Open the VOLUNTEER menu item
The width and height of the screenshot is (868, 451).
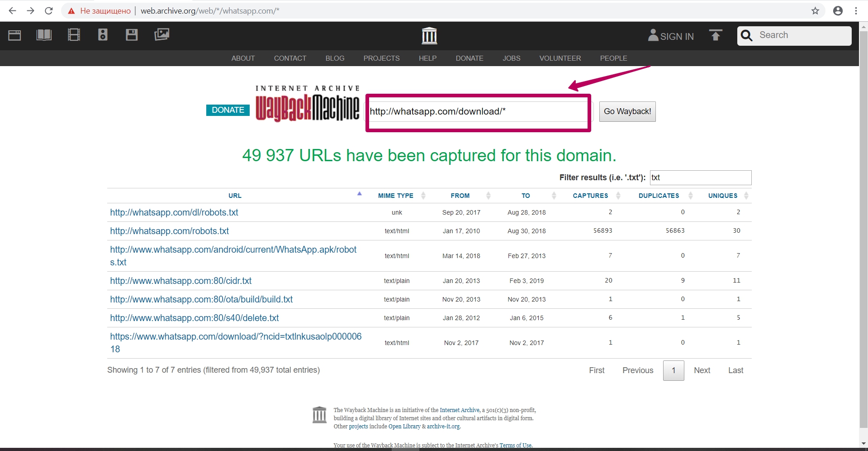[560, 58]
